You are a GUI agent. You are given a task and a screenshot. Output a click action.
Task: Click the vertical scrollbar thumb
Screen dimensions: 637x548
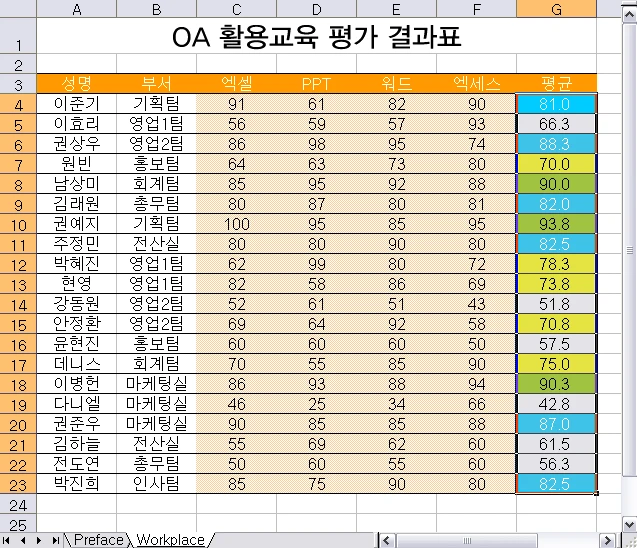[630, 250]
